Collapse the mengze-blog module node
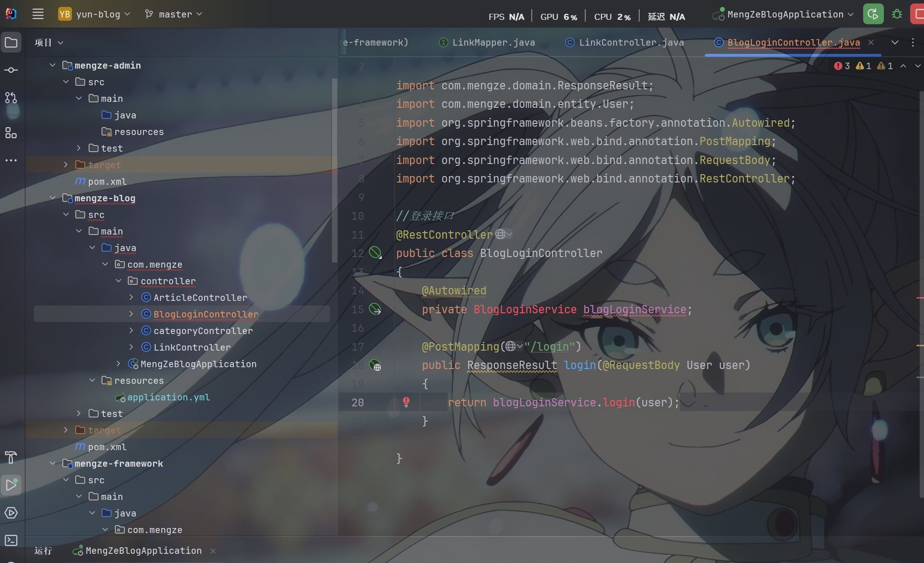This screenshot has height=563, width=924. click(53, 198)
